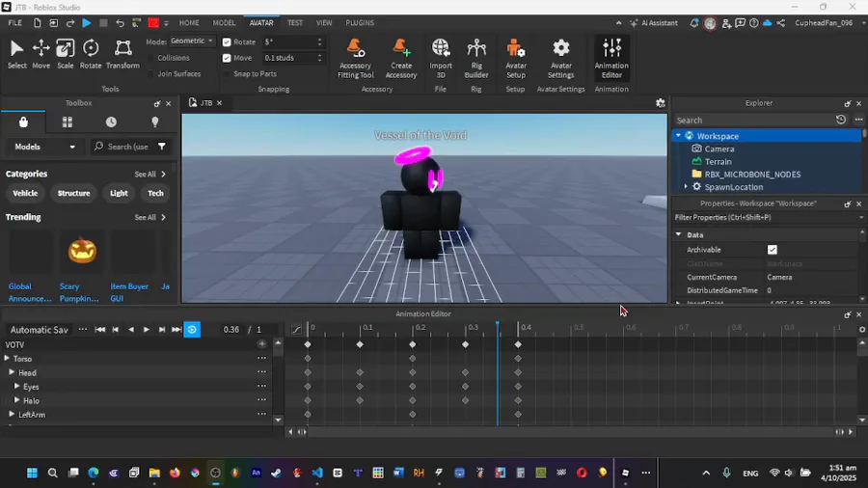Open the Scary Pumpkin trending item
This screenshot has height=488, width=868.
click(82, 267)
